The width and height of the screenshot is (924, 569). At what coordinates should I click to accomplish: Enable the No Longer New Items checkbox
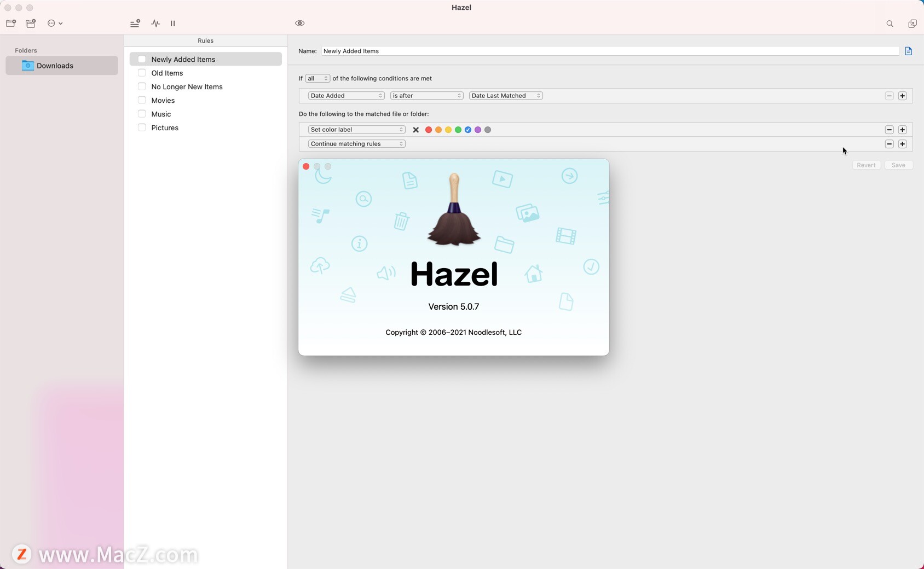click(142, 86)
